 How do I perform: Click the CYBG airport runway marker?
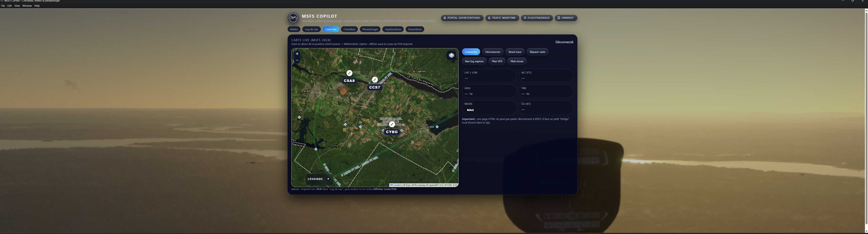click(x=392, y=124)
